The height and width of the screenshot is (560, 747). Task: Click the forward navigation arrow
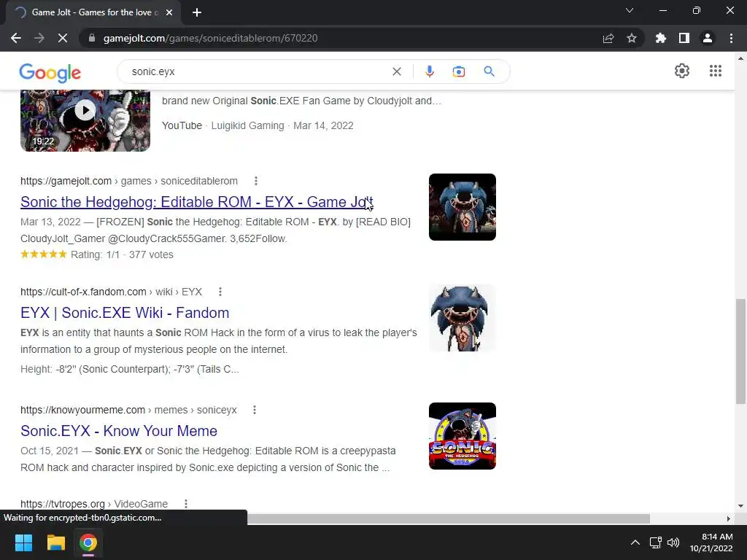[x=39, y=38]
